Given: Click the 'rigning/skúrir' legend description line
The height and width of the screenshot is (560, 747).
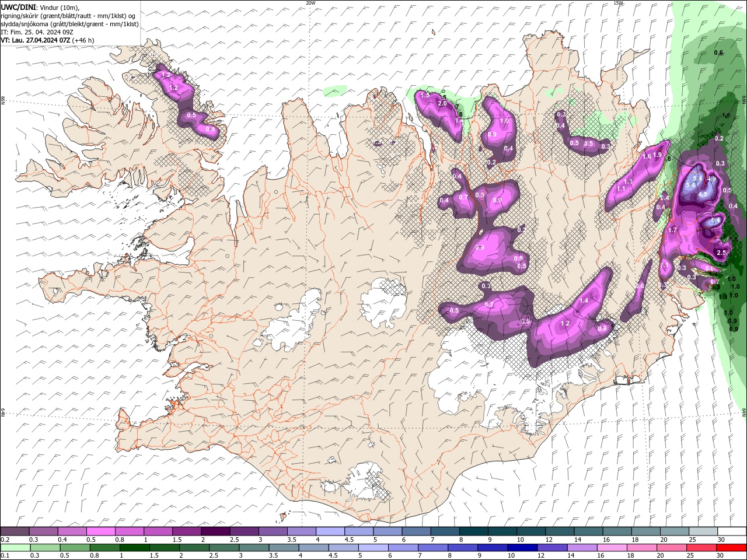Looking at the screenshot, I should click(68, 15).
